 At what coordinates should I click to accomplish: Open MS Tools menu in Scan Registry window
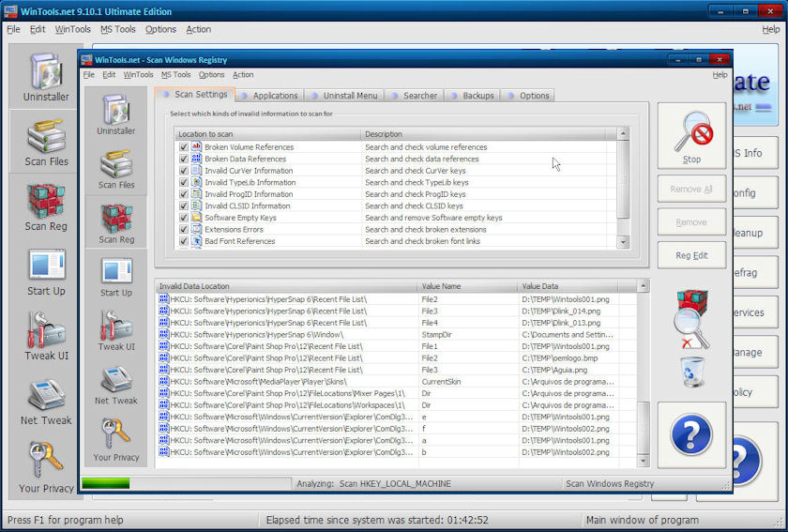(176, 74)
